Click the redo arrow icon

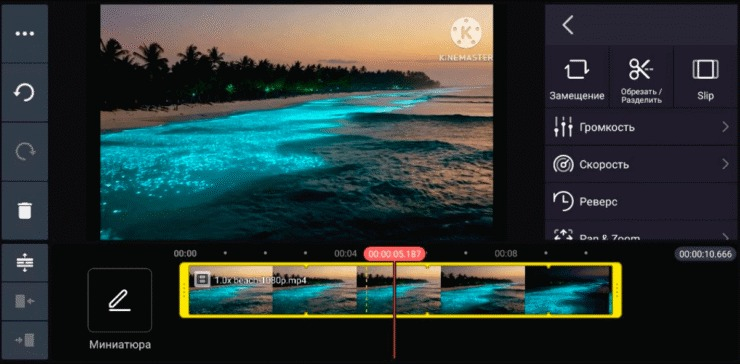click(25, 152)
